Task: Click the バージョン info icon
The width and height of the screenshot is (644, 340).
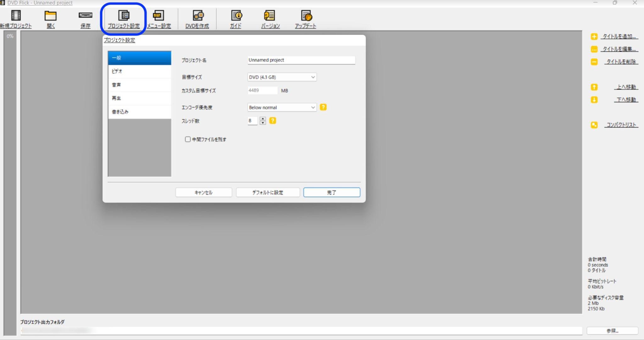Action: tap(269, 15)
